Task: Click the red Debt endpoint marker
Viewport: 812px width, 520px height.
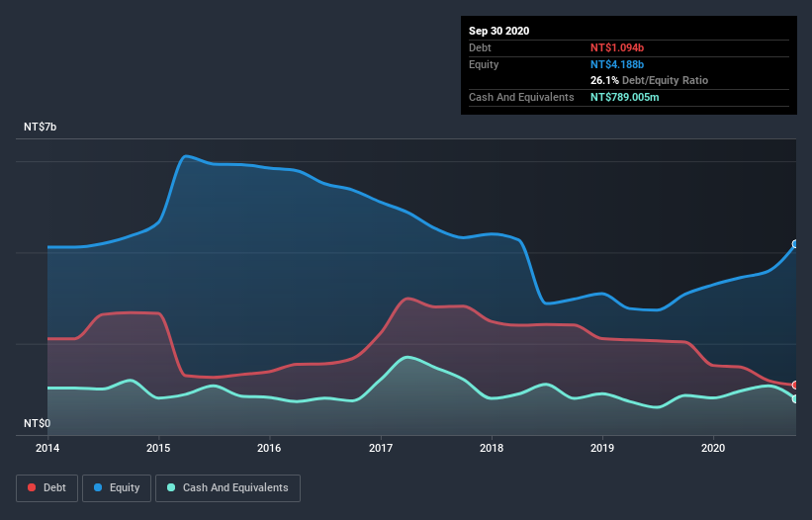Action: (796, 385)
